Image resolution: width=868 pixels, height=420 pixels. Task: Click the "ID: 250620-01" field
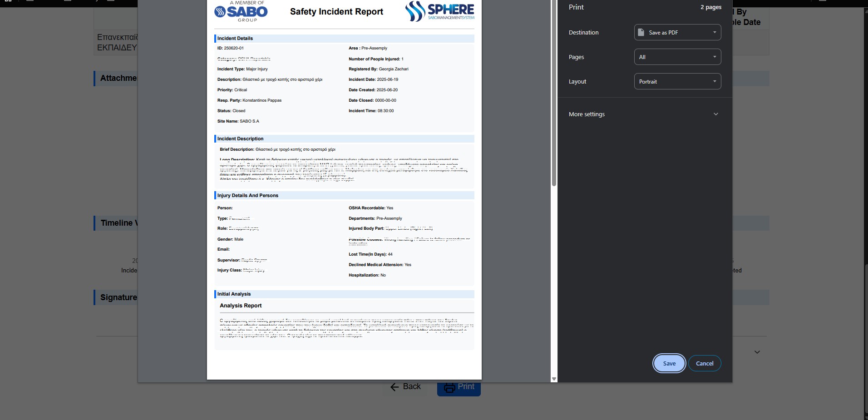(x=230, y=48)
